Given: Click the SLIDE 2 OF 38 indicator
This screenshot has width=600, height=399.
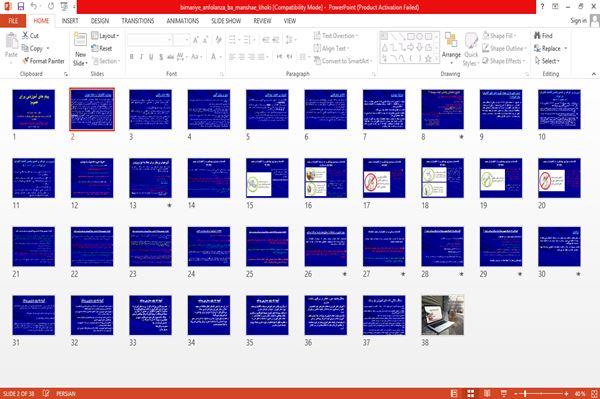Looking at the screenshot, I should (x=18, y=393).
